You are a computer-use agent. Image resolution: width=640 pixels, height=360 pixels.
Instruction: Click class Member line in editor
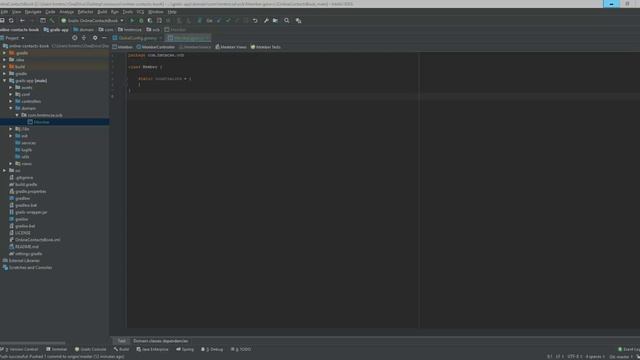point(145,67)
